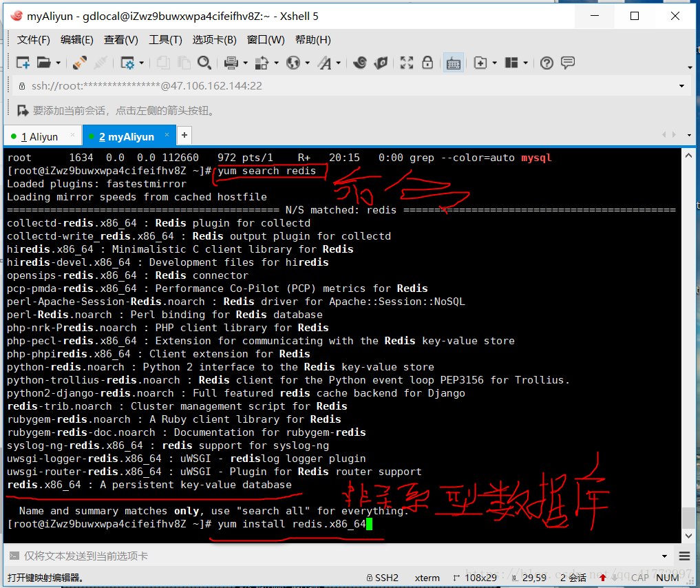Click the terminal scrollbar thumb
Viewport: 700px width, 588px height.
688,518
